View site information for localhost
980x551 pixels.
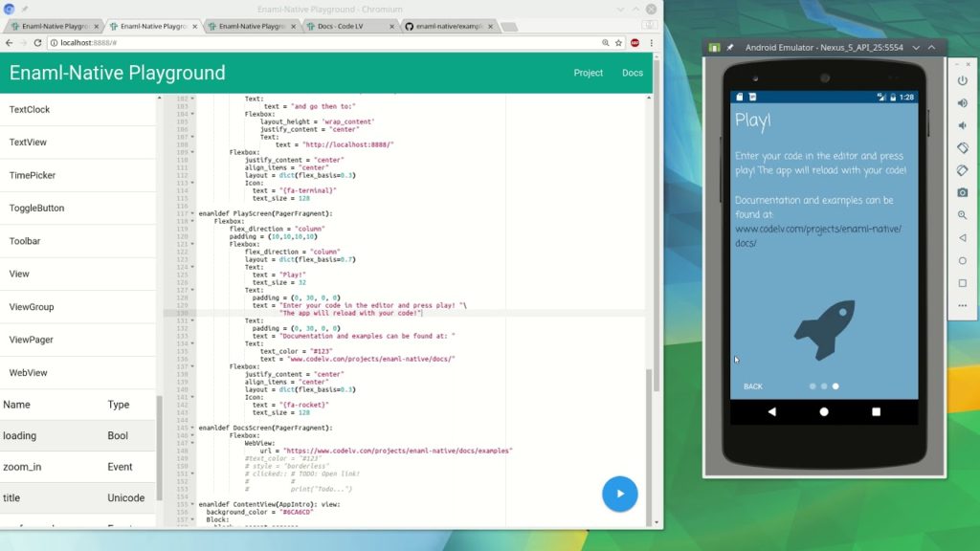point(54,42)
